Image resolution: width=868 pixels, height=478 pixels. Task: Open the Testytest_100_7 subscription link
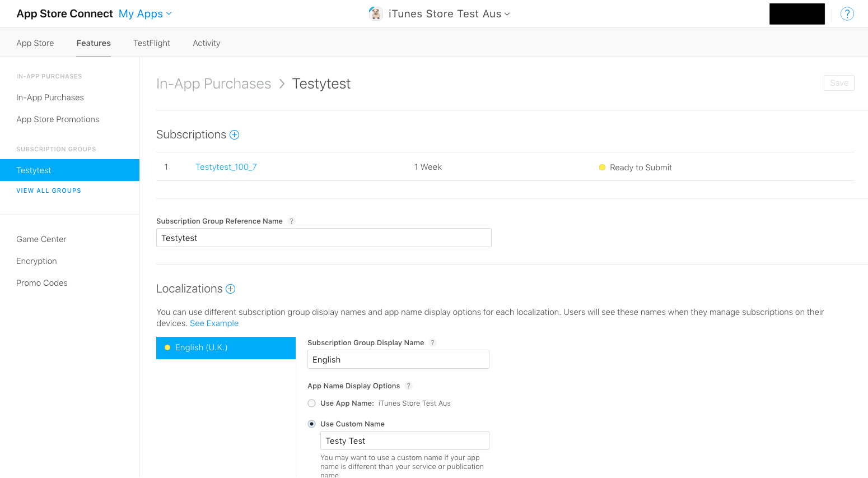point(226,167)
